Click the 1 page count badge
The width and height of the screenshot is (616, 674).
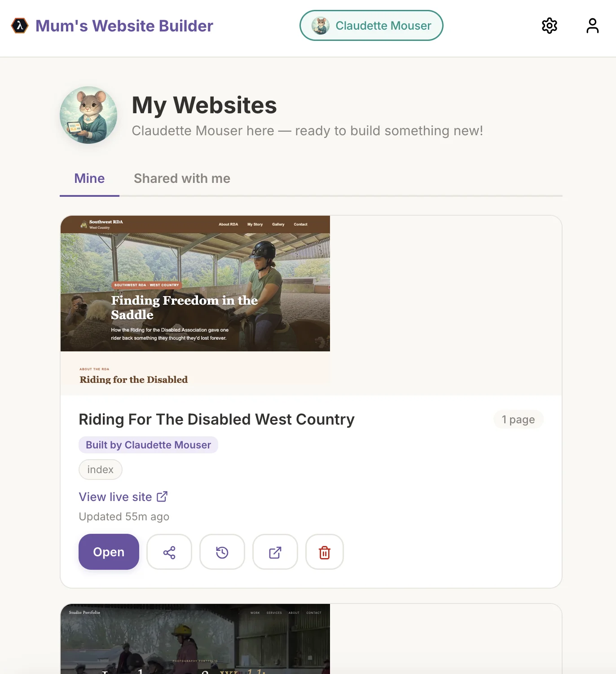(x=518, y=419)
